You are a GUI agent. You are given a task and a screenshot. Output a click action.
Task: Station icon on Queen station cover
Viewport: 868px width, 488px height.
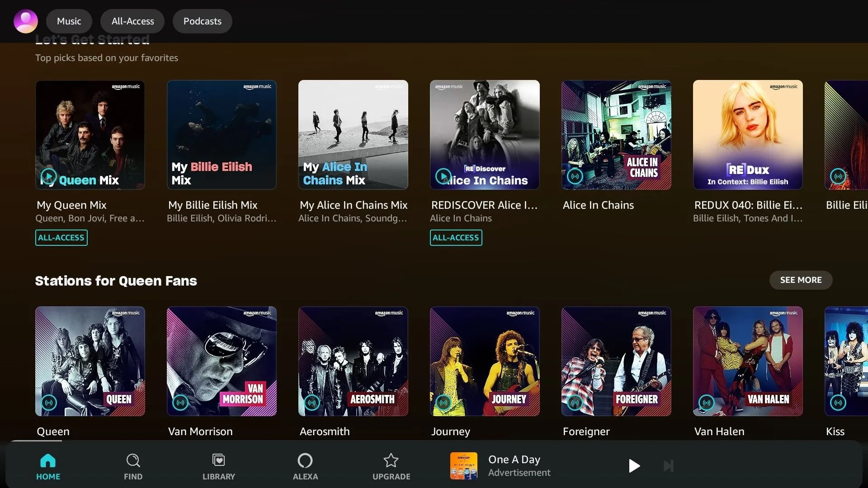[49, 402]
